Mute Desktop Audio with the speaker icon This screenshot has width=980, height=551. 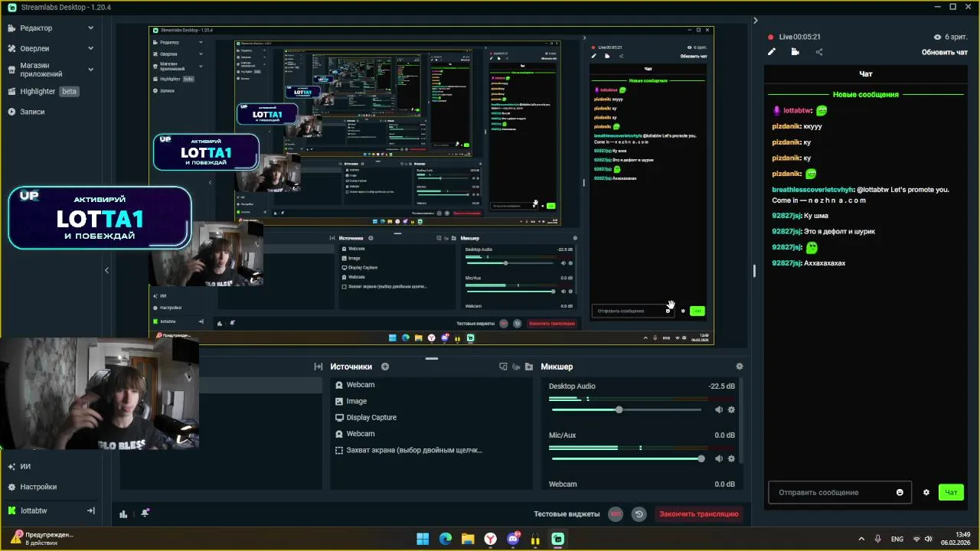[x=718, y=409]
